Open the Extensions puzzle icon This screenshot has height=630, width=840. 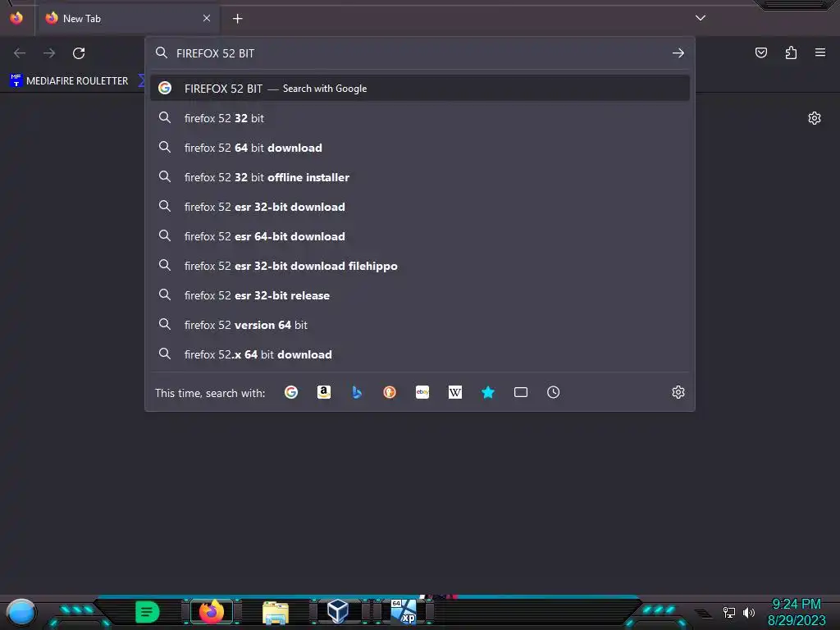point(791,52)
